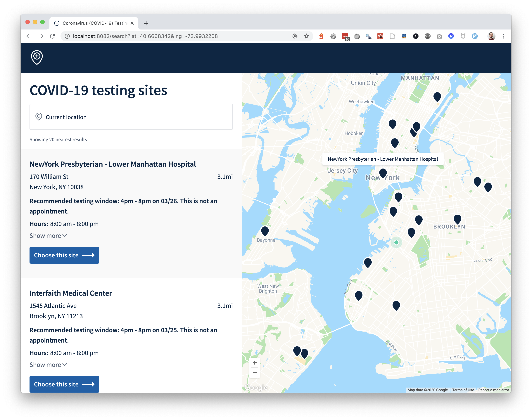
Task: Click the Current location search field
Action: pyautogui.click(x=131, y=117)
